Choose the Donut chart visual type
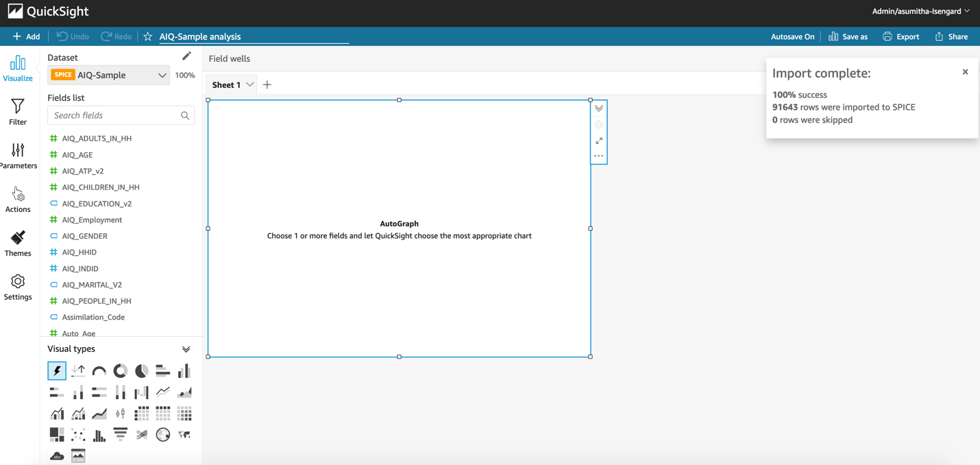 pos(121,371)
